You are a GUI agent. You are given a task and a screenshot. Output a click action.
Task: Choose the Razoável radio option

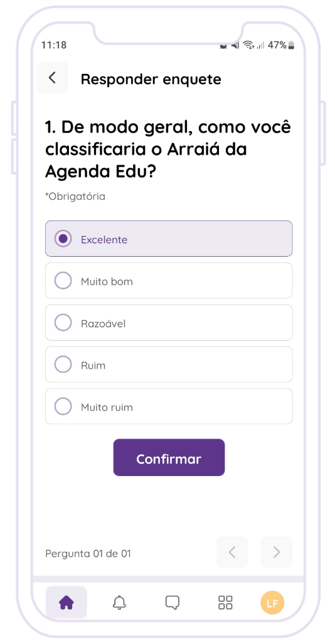click(169, 323)
